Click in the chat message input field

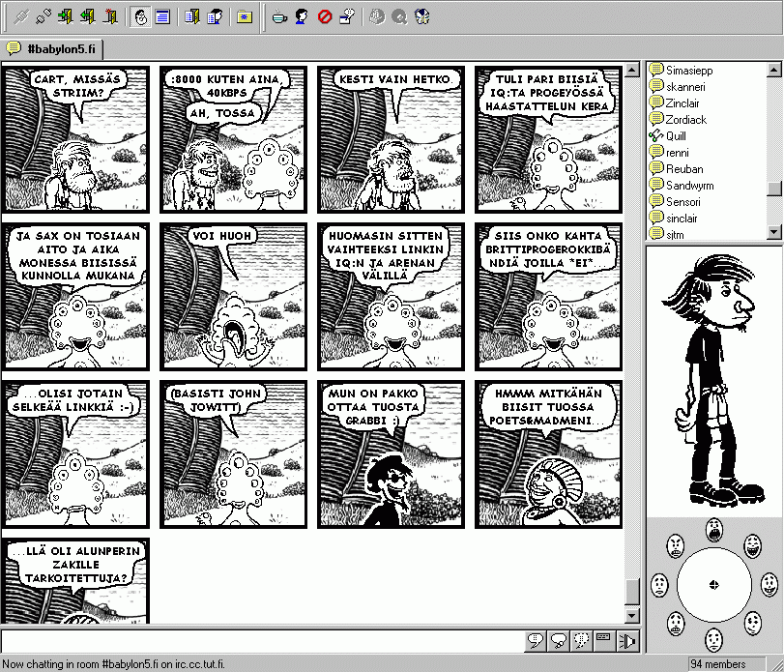click(263, 641)
